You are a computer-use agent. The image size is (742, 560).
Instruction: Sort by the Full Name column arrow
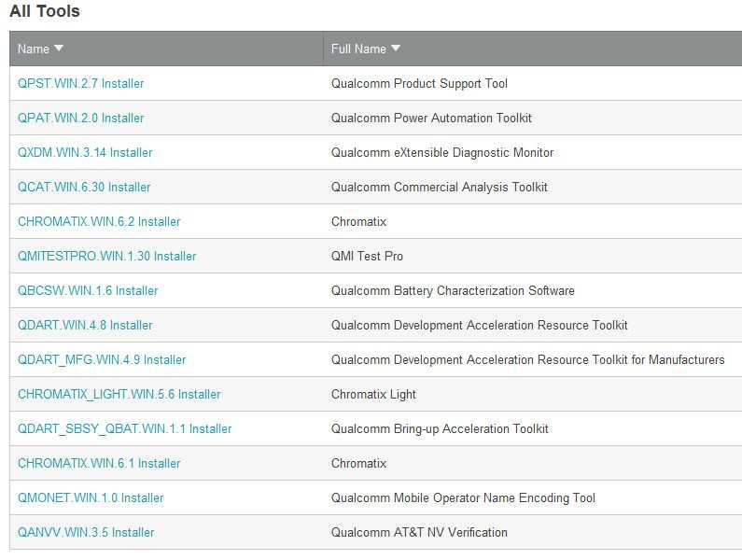click(396, 49)
